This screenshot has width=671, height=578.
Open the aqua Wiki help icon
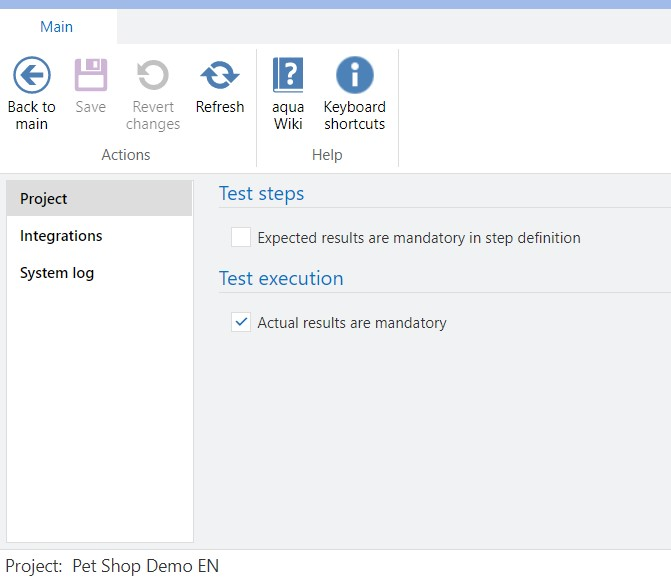tap(288, 76)
